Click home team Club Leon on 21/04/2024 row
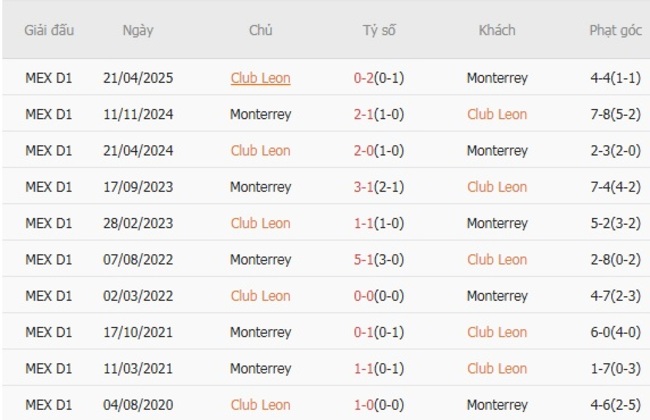 pyautogui.click(x=260, y=151)
